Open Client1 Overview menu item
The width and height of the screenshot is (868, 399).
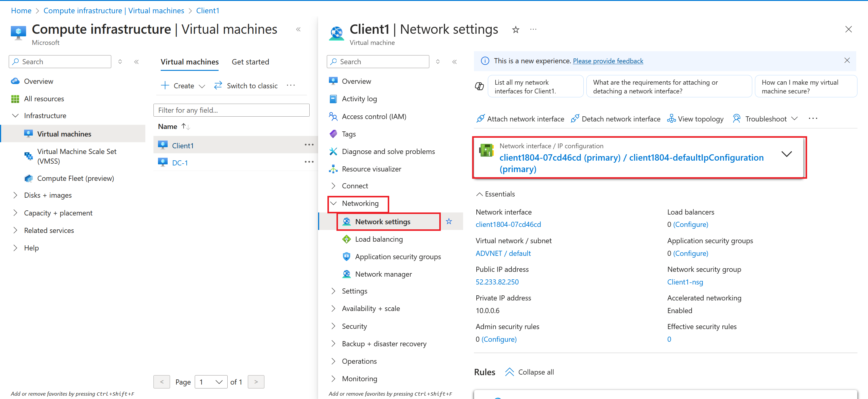[x=356, y=81]
